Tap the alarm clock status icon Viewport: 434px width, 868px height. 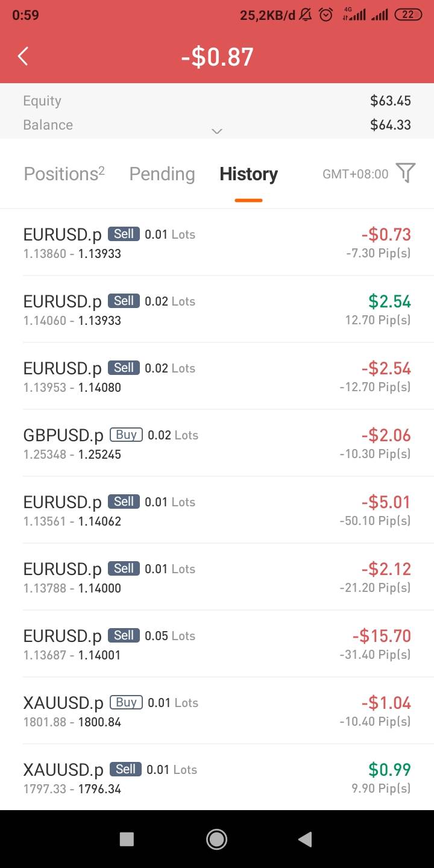(326, 14)
